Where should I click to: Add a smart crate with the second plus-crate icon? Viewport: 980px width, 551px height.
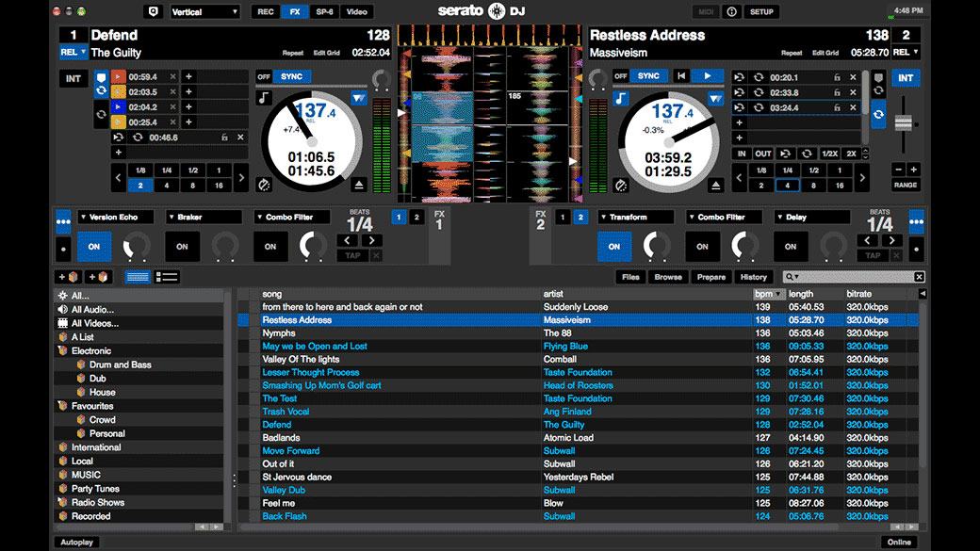coord(99,277)
